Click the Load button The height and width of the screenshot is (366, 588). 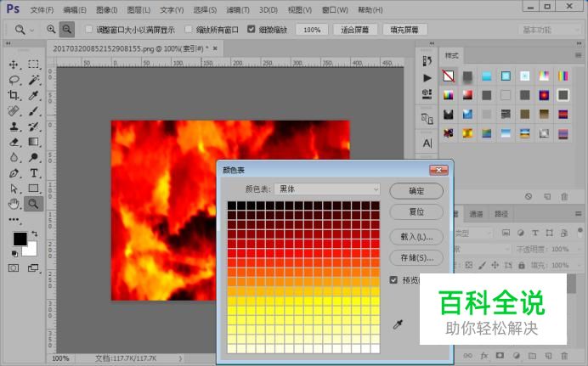coord(416,237)
